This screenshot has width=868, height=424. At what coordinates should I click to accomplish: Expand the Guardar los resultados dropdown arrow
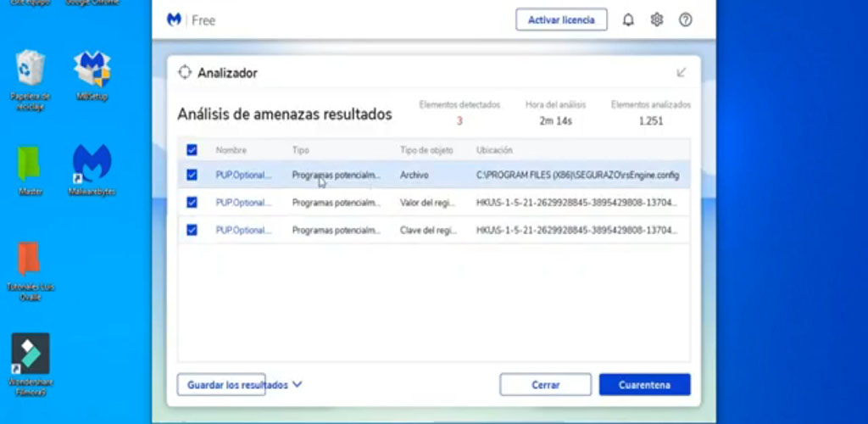[297, 384]
